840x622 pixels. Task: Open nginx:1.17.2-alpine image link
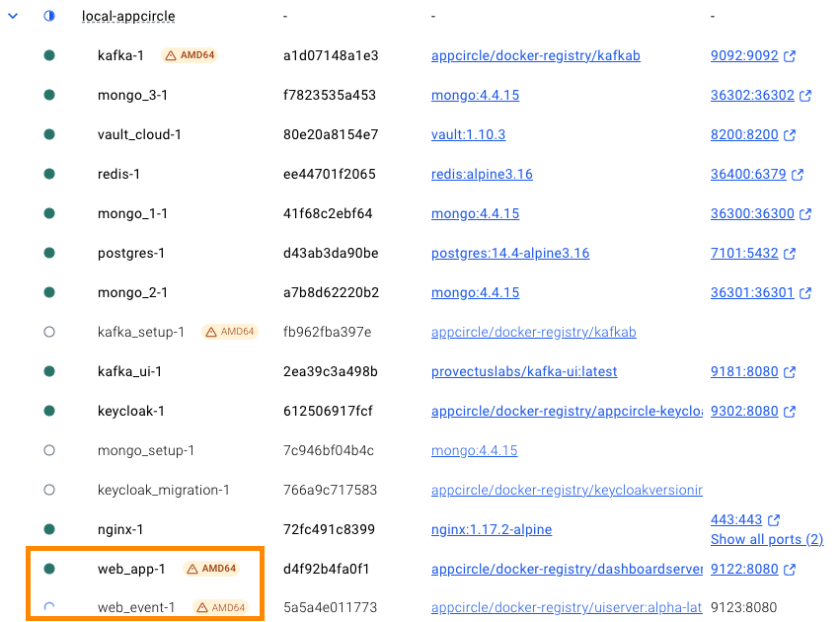tap(492, 529)
